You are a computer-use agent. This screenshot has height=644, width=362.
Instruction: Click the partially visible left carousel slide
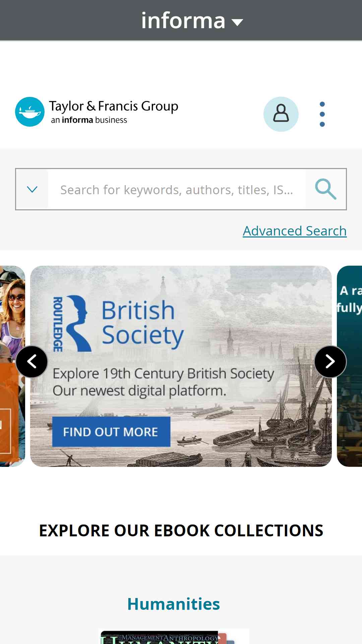click(12, 366)
